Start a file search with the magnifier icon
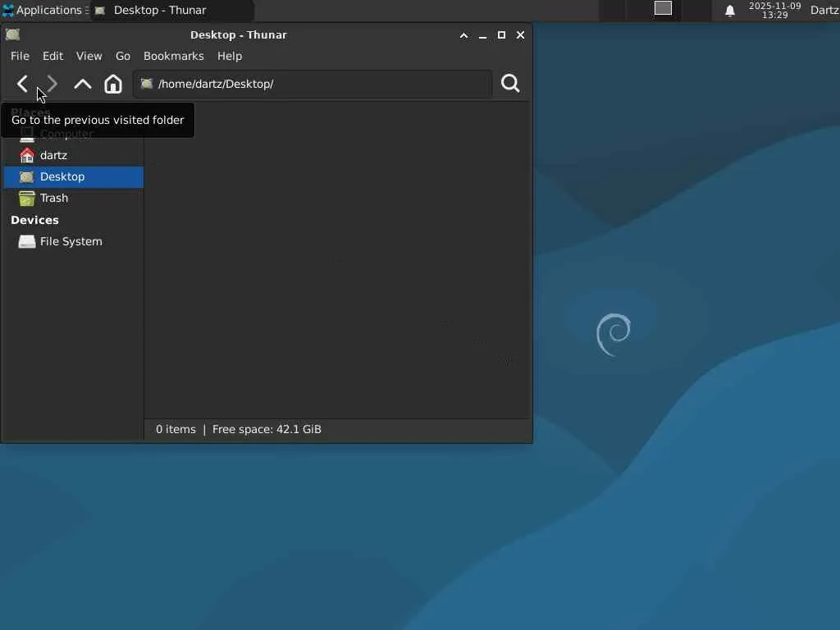 point(510,84)
